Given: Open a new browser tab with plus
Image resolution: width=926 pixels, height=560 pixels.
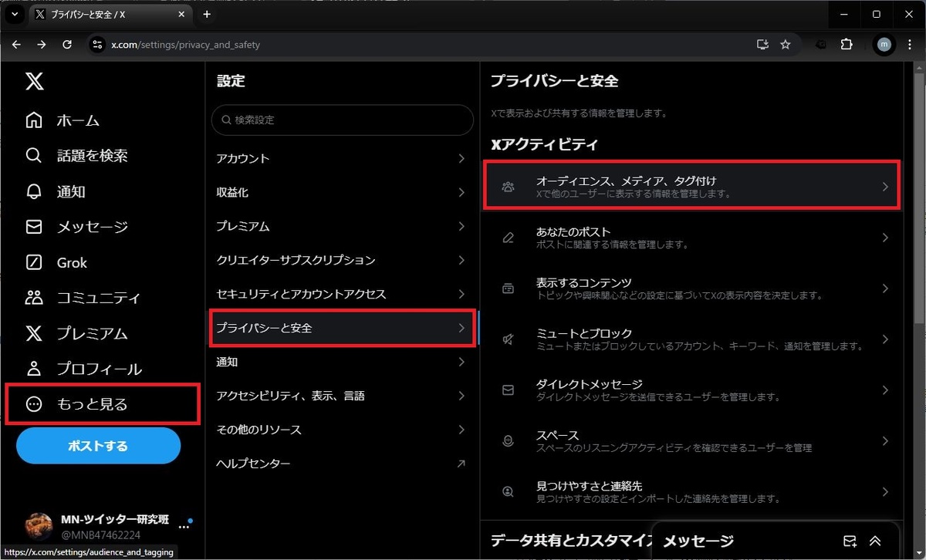Looking at the screenshot, I should (x=207, y=14).
